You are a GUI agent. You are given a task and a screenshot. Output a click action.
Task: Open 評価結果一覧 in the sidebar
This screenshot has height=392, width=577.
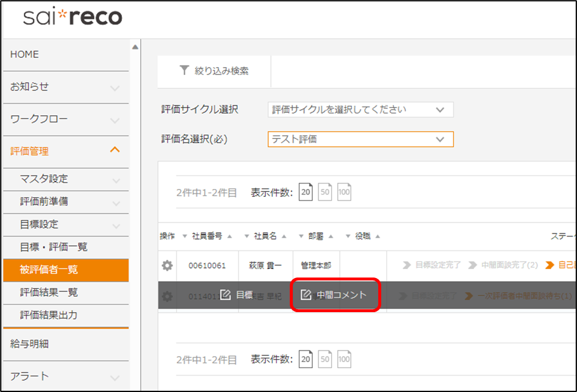click(49, 293)
